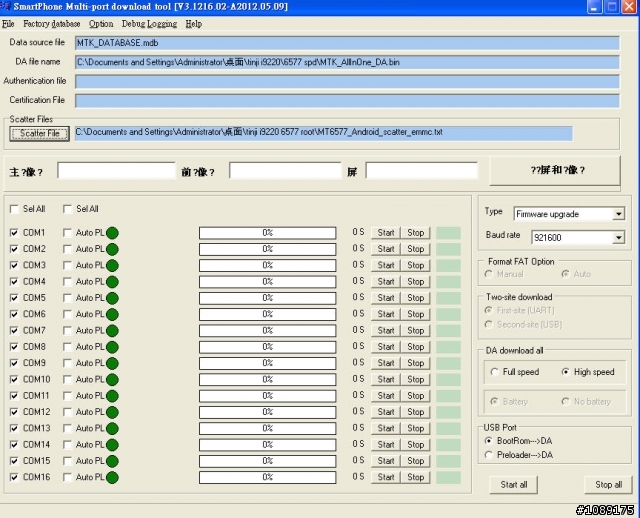Click the COM8 progress bar

(x=267, y=347)
